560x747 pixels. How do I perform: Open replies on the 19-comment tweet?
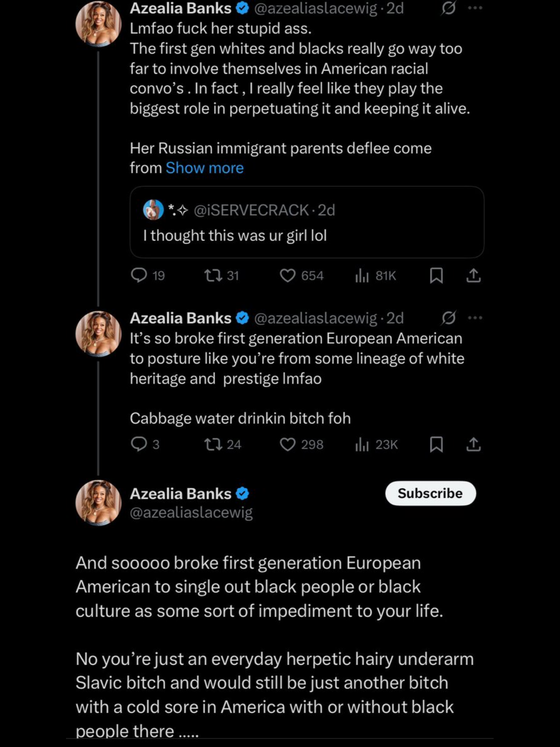coord(148,276)
